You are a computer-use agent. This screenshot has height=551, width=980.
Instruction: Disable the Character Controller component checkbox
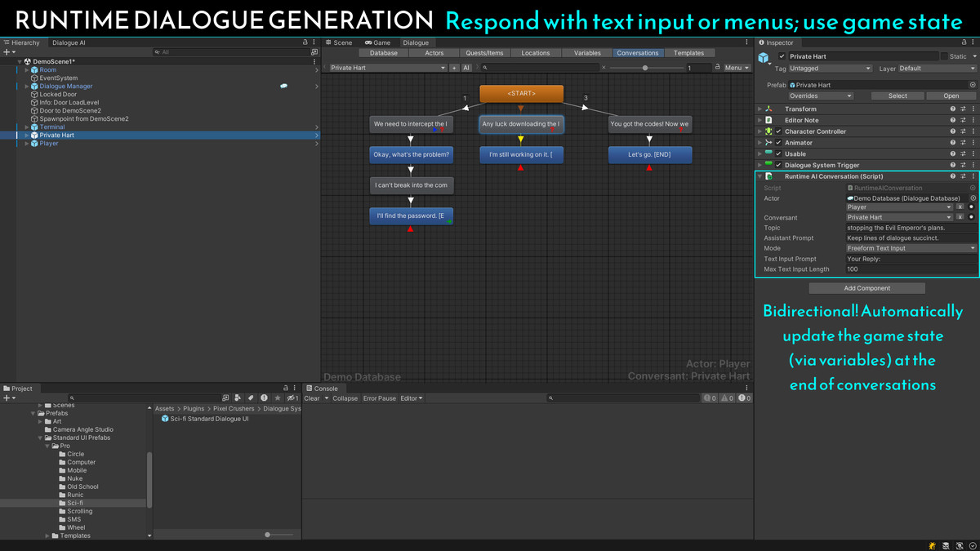[778, 131]
